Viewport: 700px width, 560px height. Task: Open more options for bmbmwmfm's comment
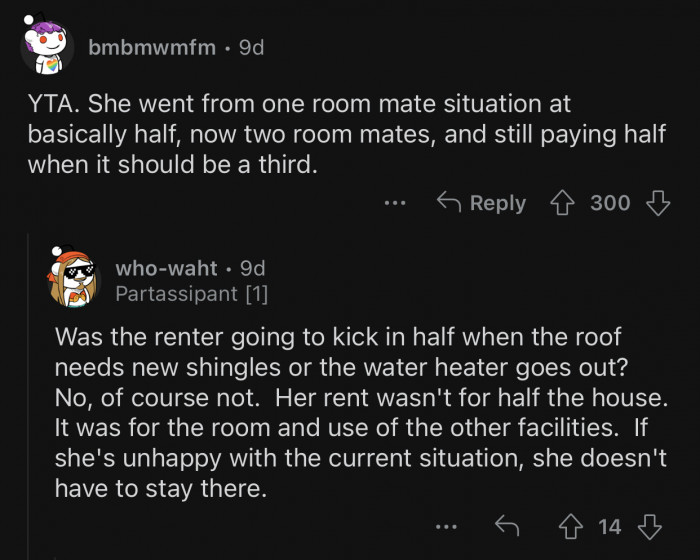tap(395, 203)
